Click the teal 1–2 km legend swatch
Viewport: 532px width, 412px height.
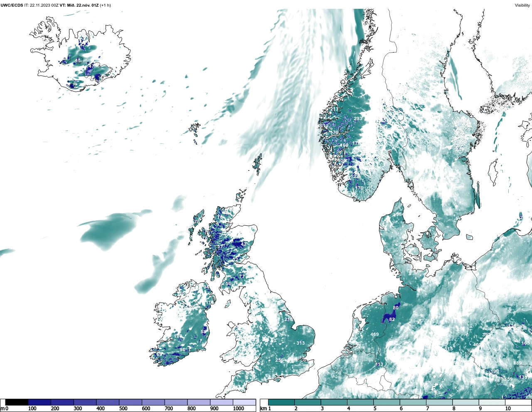[281, 402]
